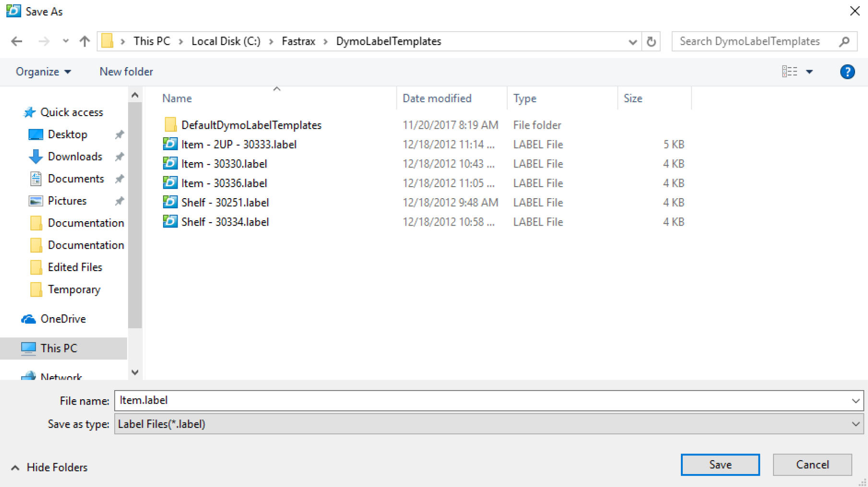Open the Edited Files folder in sidebar
Viewport: 868px width, 487px height.
[75, 267]
